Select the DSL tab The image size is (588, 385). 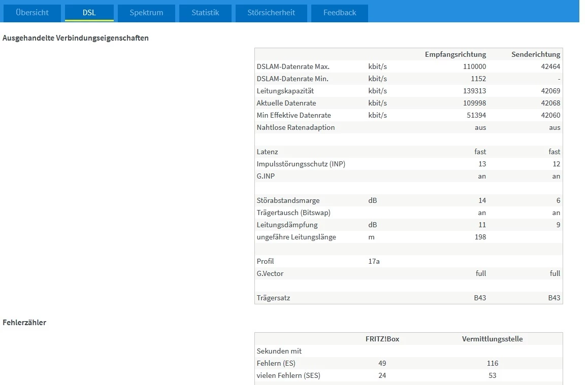click(89, 13)
